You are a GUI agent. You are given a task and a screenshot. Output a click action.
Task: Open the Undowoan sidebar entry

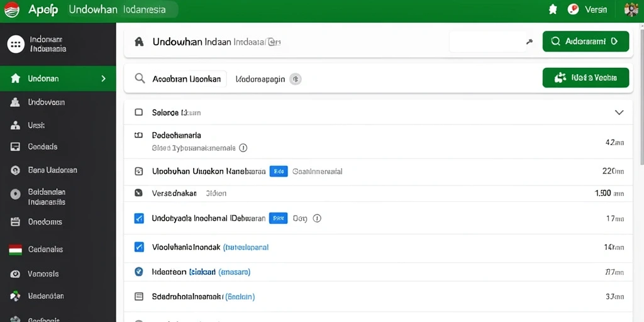(x=46, y=103)
